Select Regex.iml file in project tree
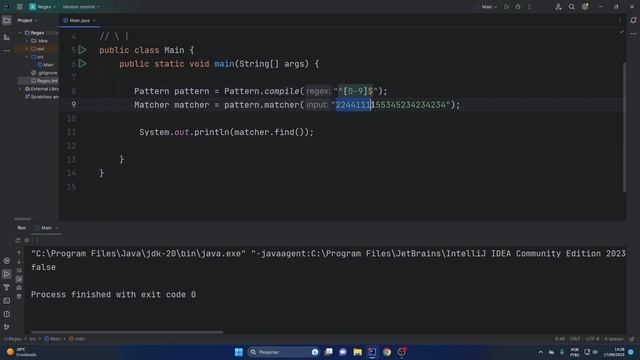This screenshot has width=640, height=360. [x=44, y=81]
